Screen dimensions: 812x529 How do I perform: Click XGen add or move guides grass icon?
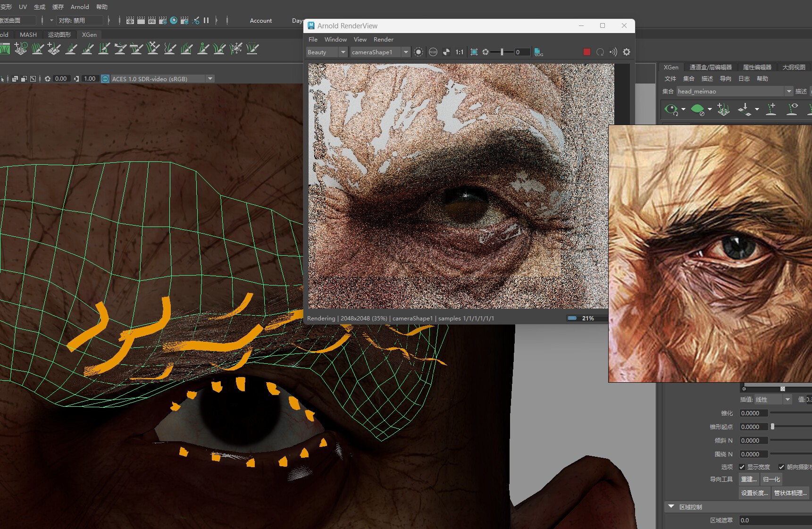tap(723, 109)
